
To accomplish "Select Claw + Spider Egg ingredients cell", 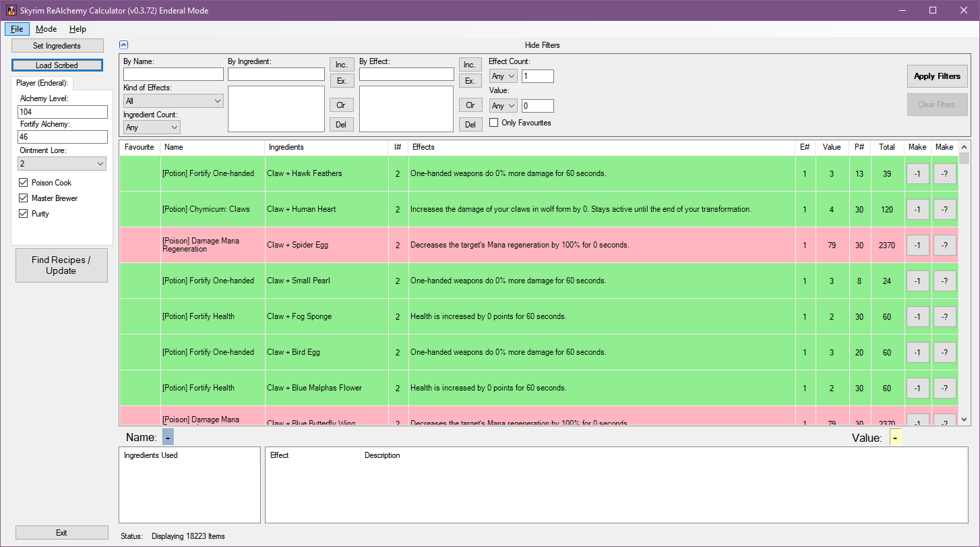I will click(326, 245).
